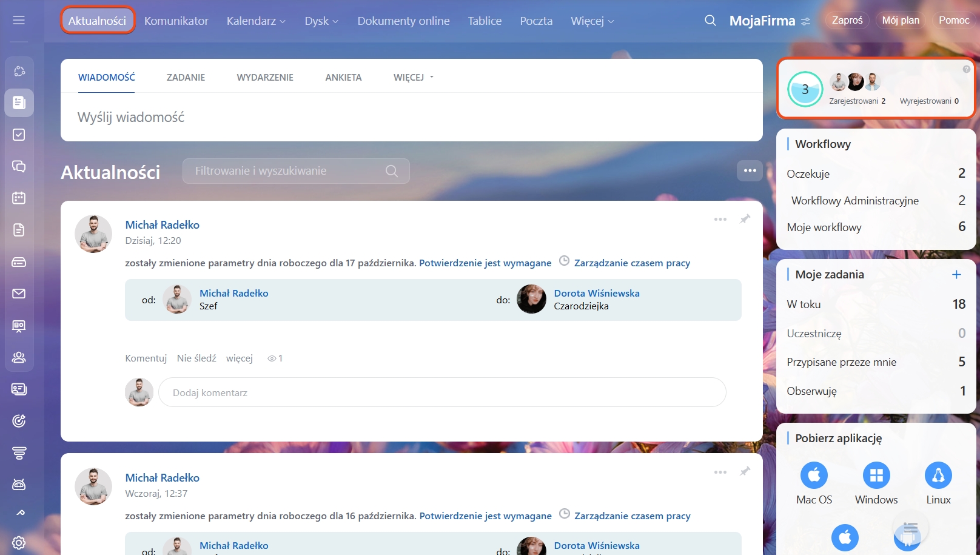Image resolution: width=980 pixels, height=555 pixels.
Task: Toggle the work time clock-in circle
Action: click(x=805, y=89)
